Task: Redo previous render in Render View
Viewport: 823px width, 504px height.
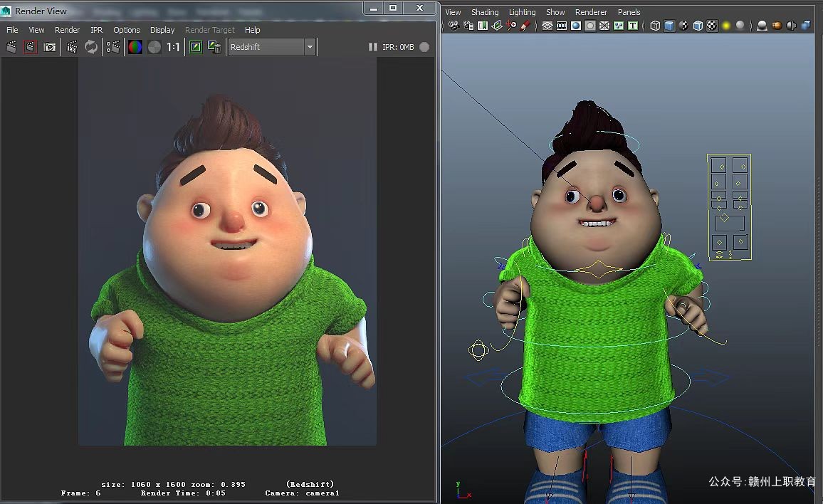Action: pos(11,47)
